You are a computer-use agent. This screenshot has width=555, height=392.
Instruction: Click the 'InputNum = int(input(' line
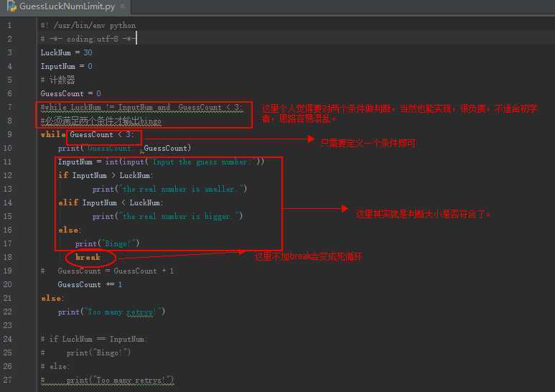(161, 162)
